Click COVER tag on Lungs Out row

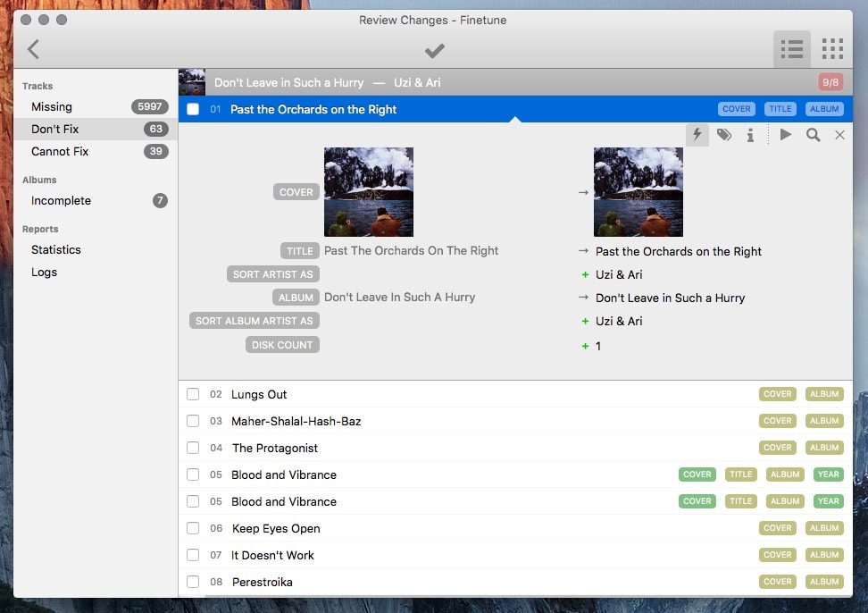[x=777, y=394]
